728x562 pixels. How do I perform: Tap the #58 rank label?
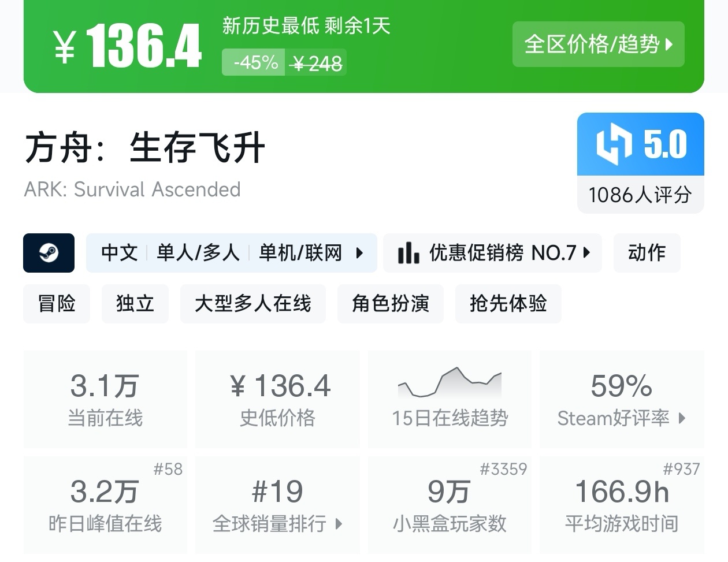coord(168,469)
